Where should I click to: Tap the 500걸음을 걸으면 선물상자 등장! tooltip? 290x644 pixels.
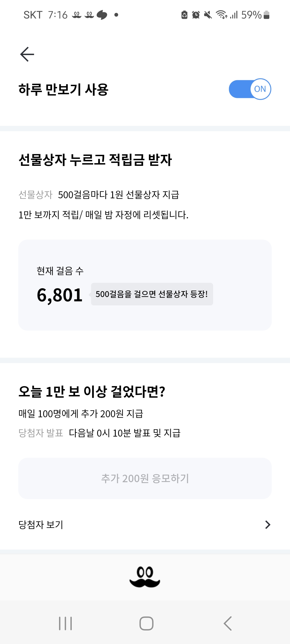coord(152,294)
